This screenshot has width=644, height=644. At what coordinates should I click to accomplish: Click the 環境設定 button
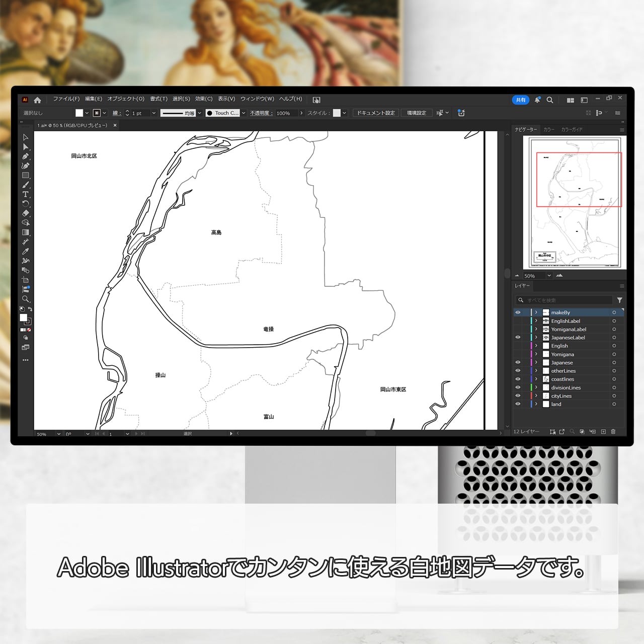point(416,113)
